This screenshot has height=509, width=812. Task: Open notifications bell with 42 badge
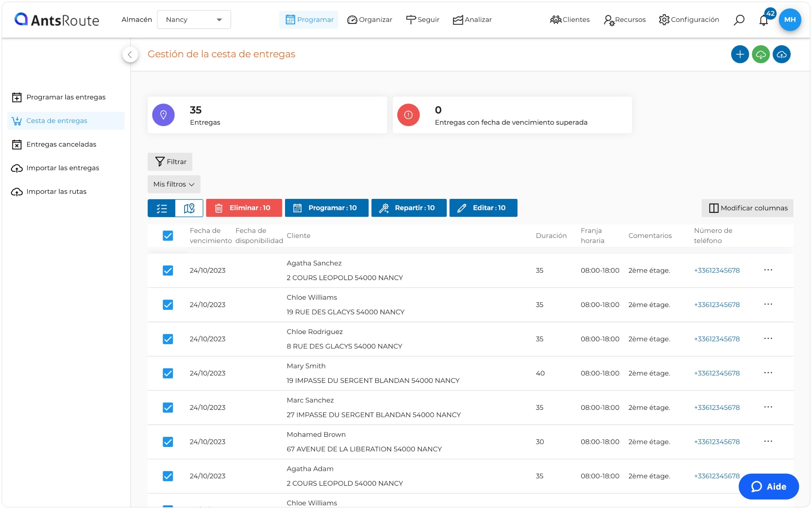(763, 20)
